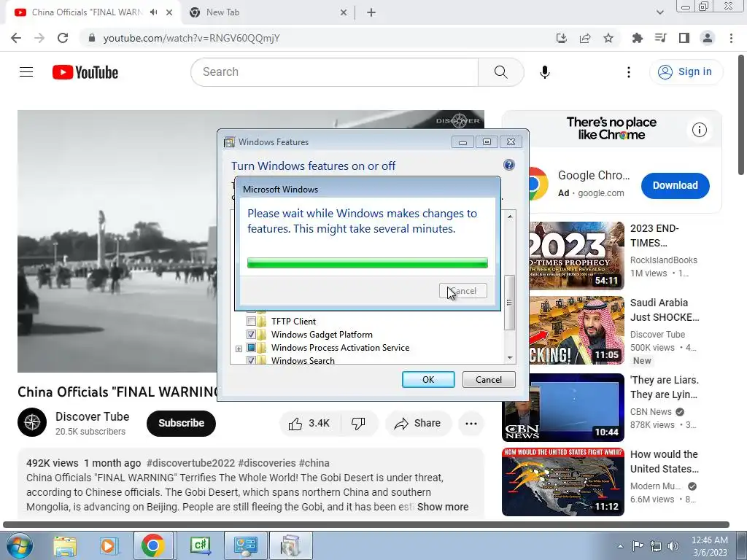Viewport: 747px width, 560px height.
Task: Click the YouTube Search input field
Action: click(334, 72)
